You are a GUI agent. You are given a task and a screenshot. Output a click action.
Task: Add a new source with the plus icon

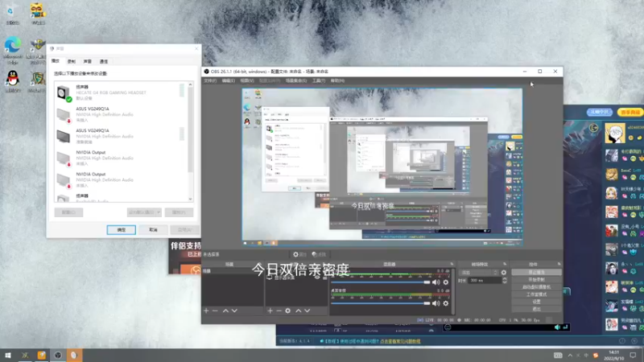(x=270, y=311)
